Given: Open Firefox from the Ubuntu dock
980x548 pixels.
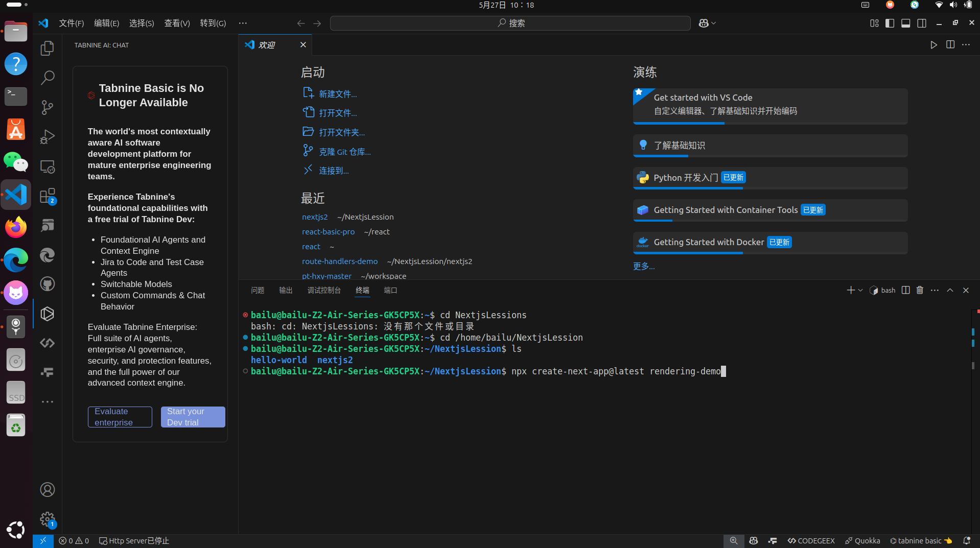Looking at the screenshot, I should coord(16,227).
